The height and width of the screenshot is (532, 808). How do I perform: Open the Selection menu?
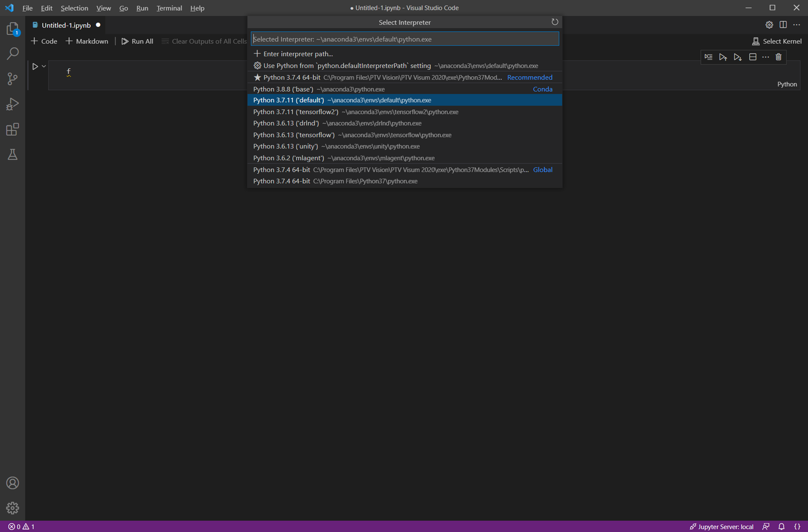pos(74,8)
